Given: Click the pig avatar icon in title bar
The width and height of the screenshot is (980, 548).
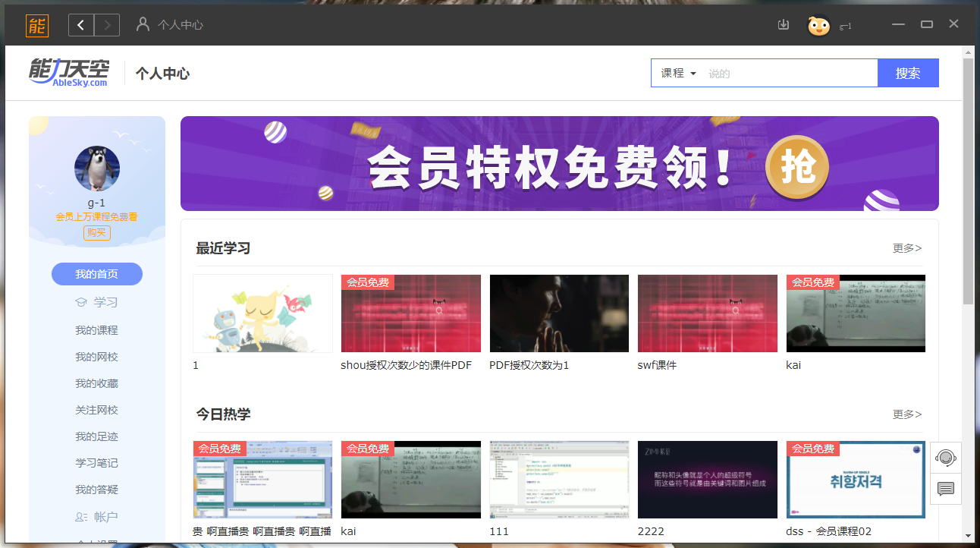Looking at the screenshot, I should tap(818, 26).
